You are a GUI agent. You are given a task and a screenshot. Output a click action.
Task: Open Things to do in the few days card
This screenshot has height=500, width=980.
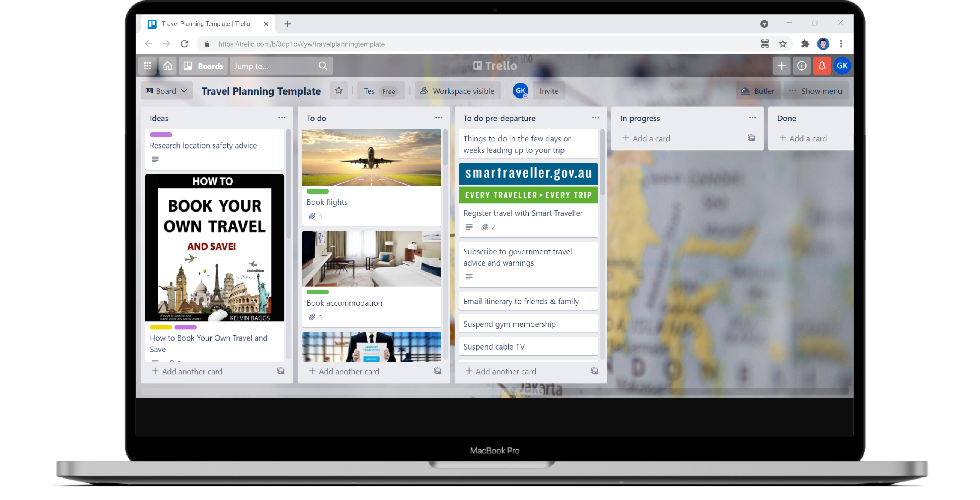(528, 144)
